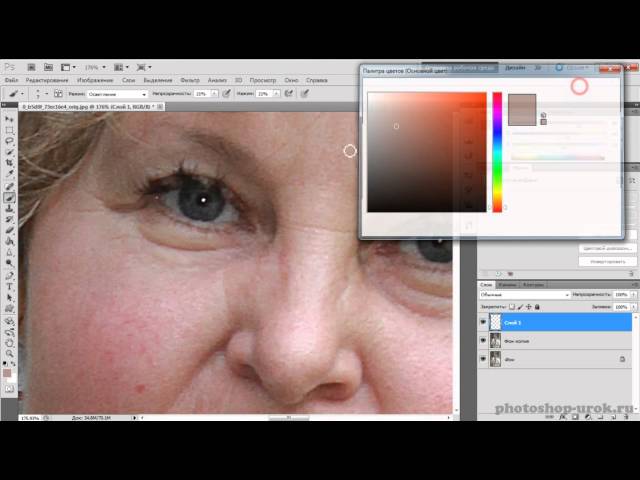640x480 pixels.
Task: Select the Healing Brush tool
Action: pos(9,187)
